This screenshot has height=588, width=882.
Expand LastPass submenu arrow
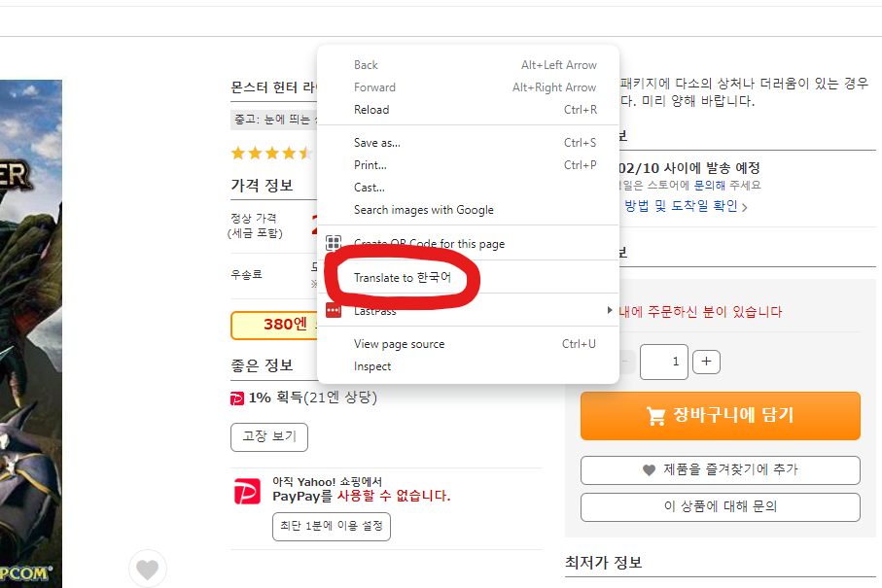click(609, 310)
